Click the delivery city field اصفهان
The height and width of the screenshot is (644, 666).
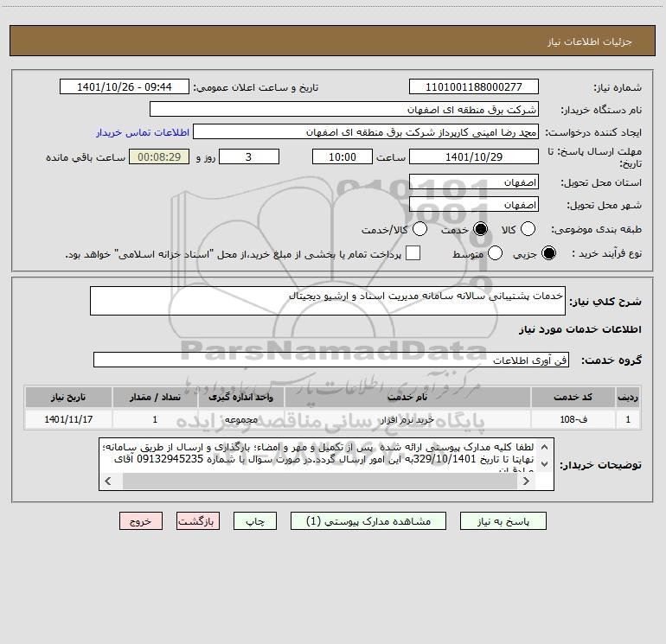(x=474, y=204)
